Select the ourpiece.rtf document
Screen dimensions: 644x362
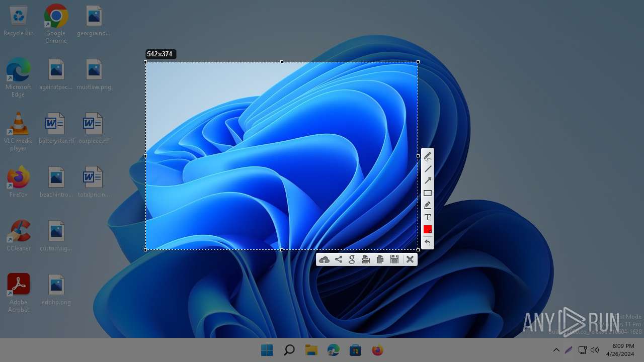tap(94, 129)
